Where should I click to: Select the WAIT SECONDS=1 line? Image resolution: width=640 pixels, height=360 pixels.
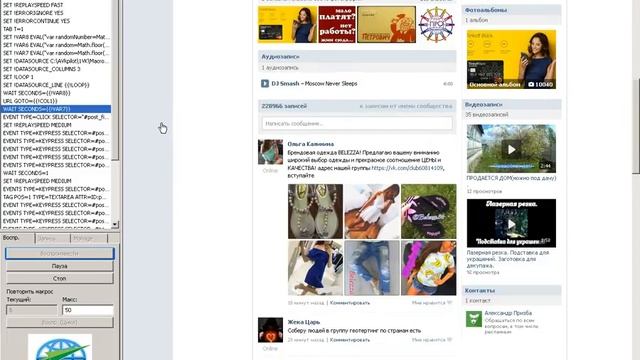(x=56, y=173)
